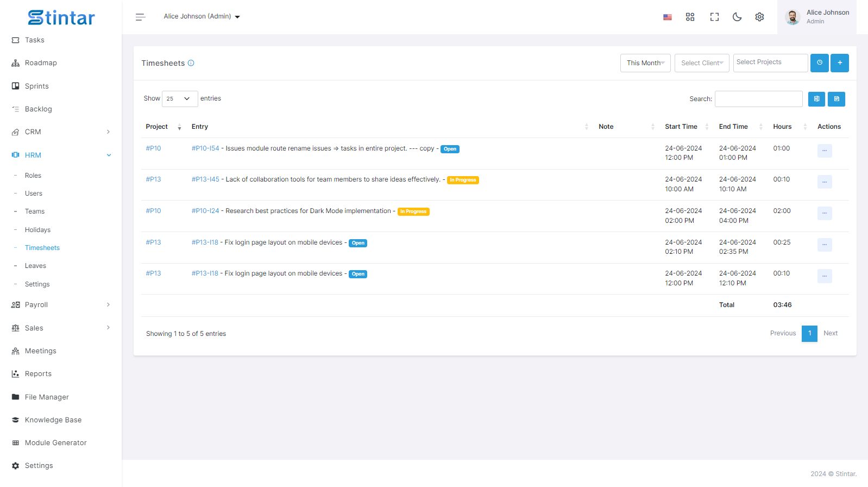The image size is (868, 487).
Task: Click the blue timer clock button
Action: click(x=820, y=63)
